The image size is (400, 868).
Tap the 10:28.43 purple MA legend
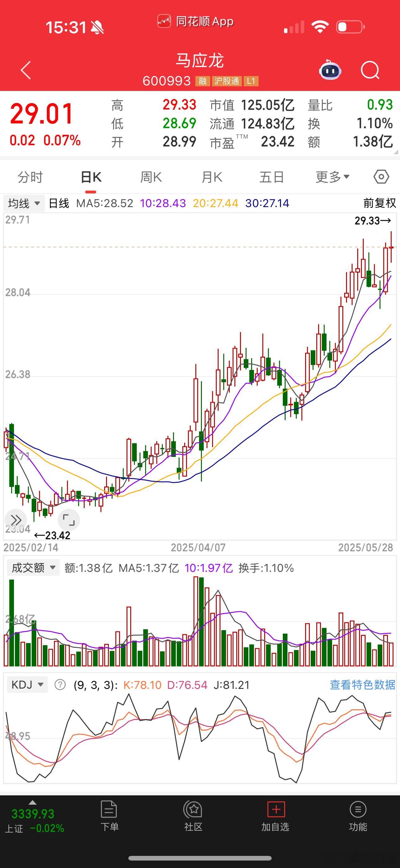pos(162,203)
